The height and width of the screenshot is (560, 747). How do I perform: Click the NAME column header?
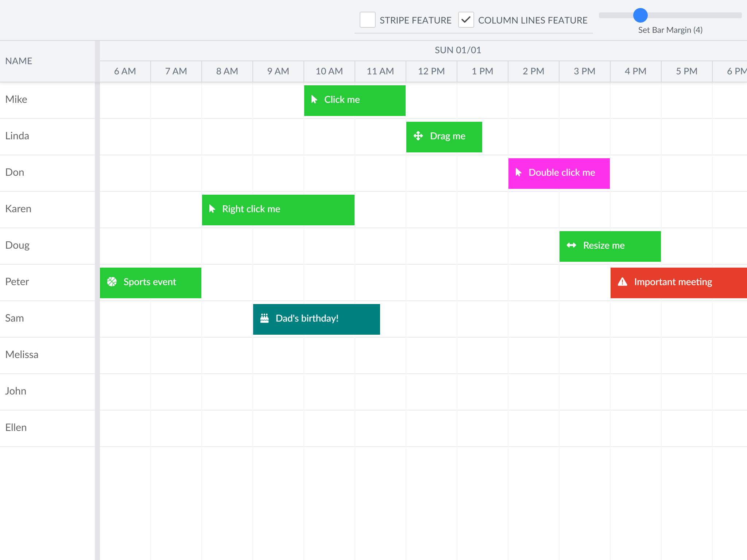pos(18,61)
